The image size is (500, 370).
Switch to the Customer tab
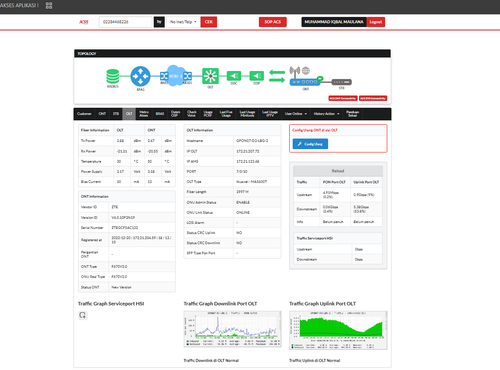click(x=84, y=114)
